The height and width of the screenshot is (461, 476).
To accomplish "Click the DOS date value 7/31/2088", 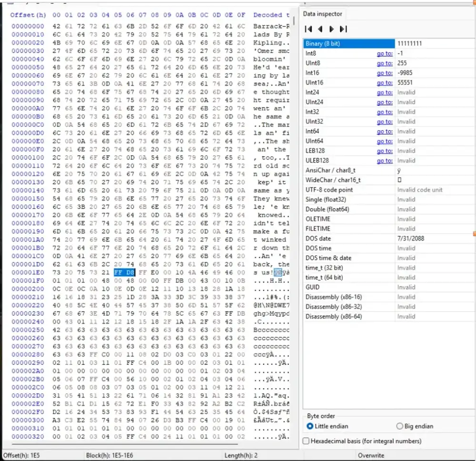I will click(411, 239).
